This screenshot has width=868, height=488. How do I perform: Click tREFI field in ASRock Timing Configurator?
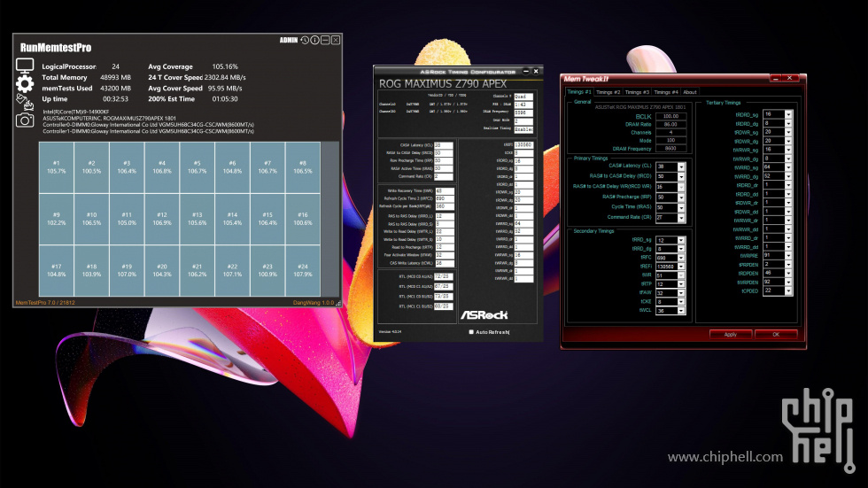click(523, 145)
